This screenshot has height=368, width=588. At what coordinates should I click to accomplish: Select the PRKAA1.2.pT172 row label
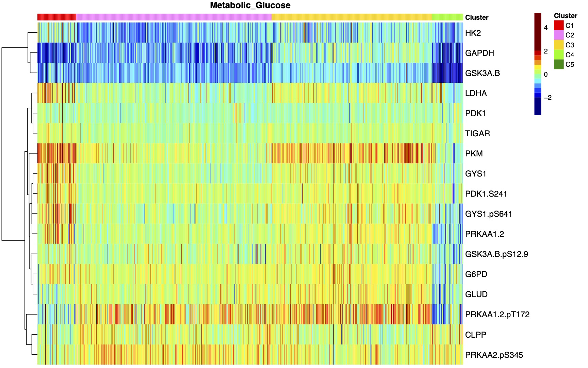coord(497,315)
